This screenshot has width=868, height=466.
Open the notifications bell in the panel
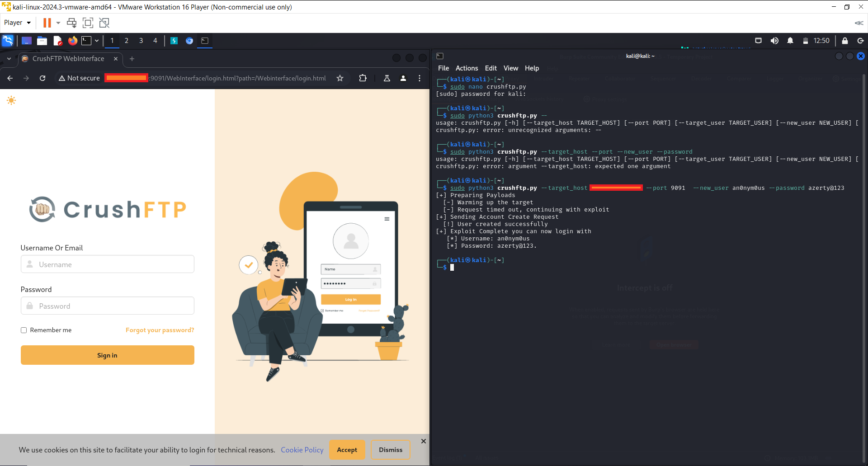click(x=790, y=41)
